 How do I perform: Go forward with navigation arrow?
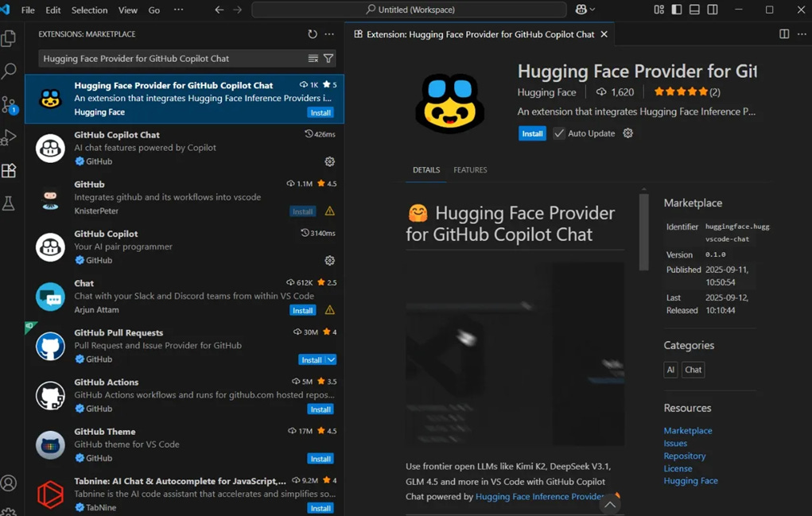[x=237, y=10]
